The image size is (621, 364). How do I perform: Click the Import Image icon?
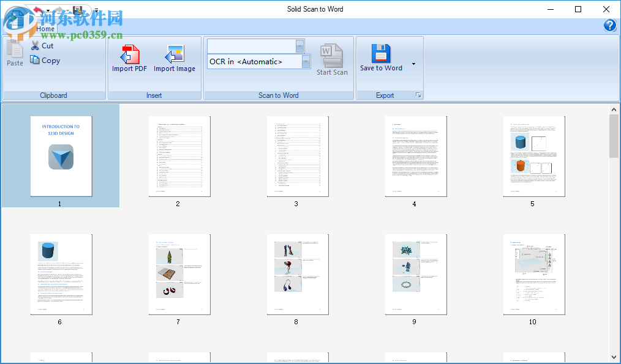click(175, 55)
